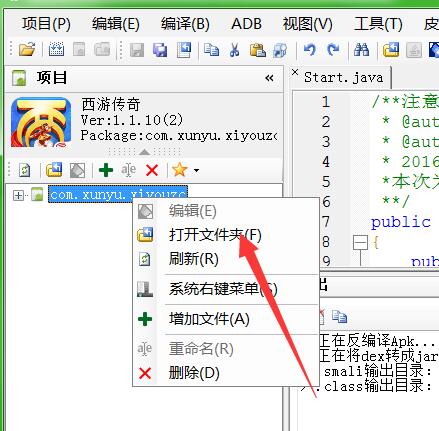This screenshot has height=431, width=439.
Task: Click the paste-special toolbar icon
Action: 280,50
